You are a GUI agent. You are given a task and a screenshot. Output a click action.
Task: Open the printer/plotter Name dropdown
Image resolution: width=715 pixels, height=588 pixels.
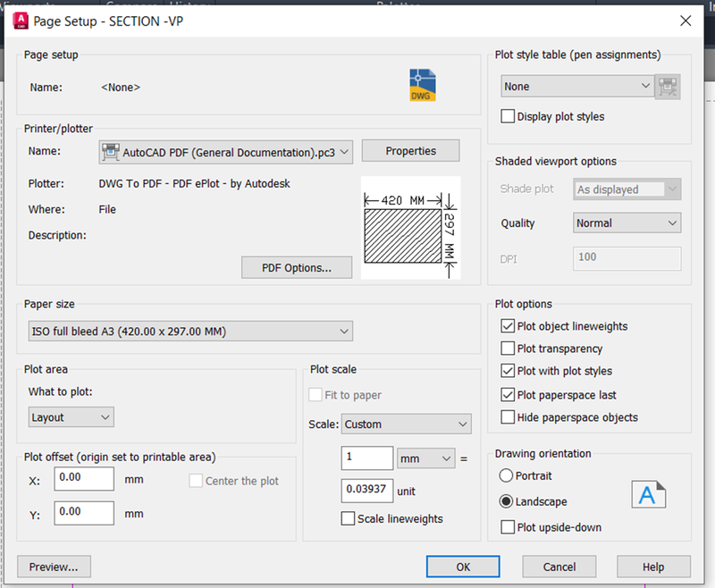tap(226, 152)
